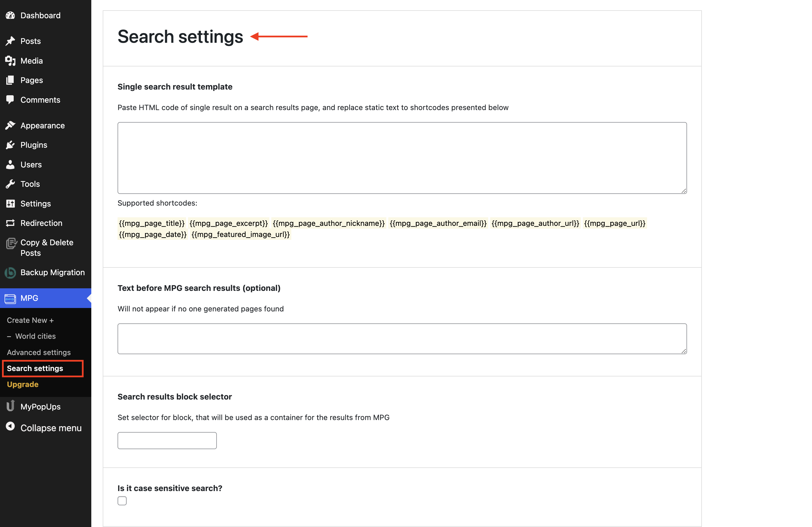Click the MyPopUps sidebar icon

point(10,406)
